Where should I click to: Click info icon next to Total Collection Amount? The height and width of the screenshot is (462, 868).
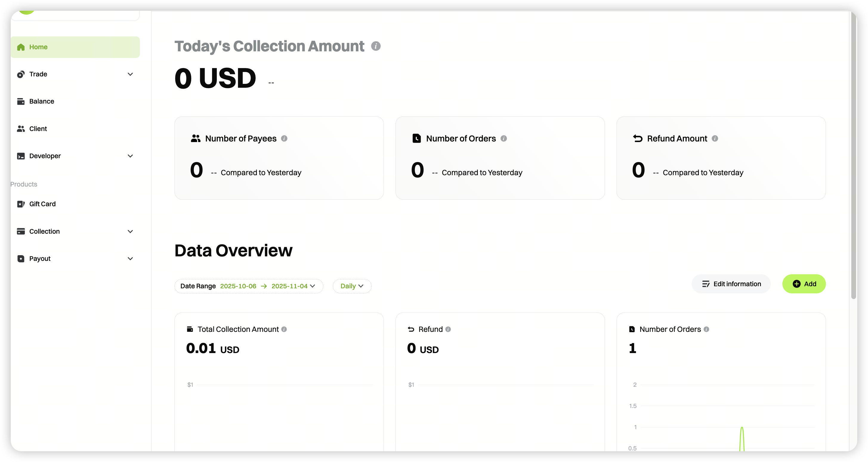(x=284, y=329)
